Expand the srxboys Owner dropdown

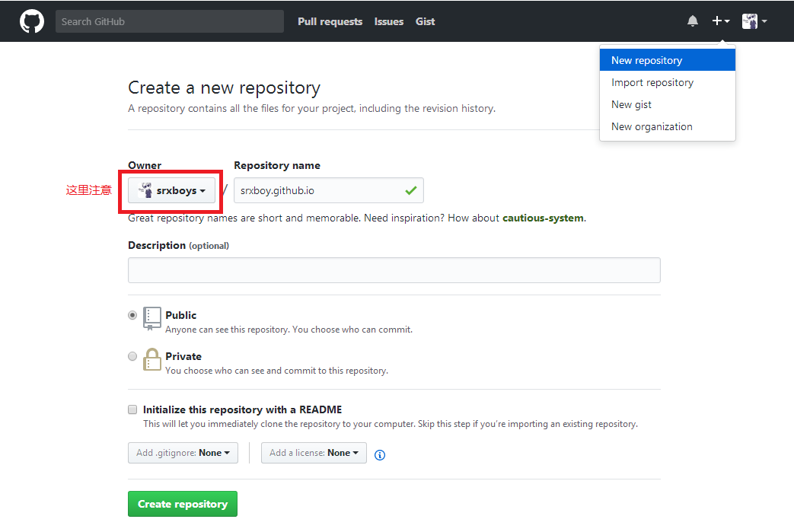(x=171, y=190)
